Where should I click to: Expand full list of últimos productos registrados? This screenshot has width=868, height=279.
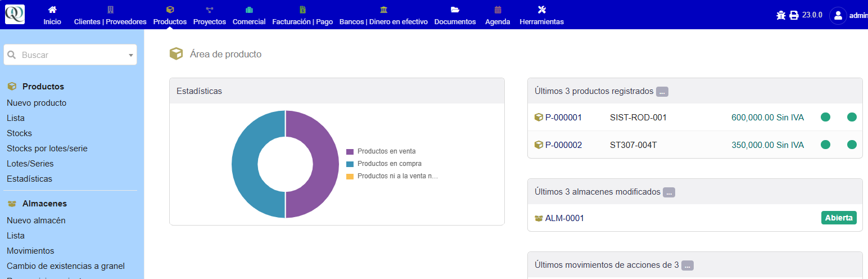point(662,92)
